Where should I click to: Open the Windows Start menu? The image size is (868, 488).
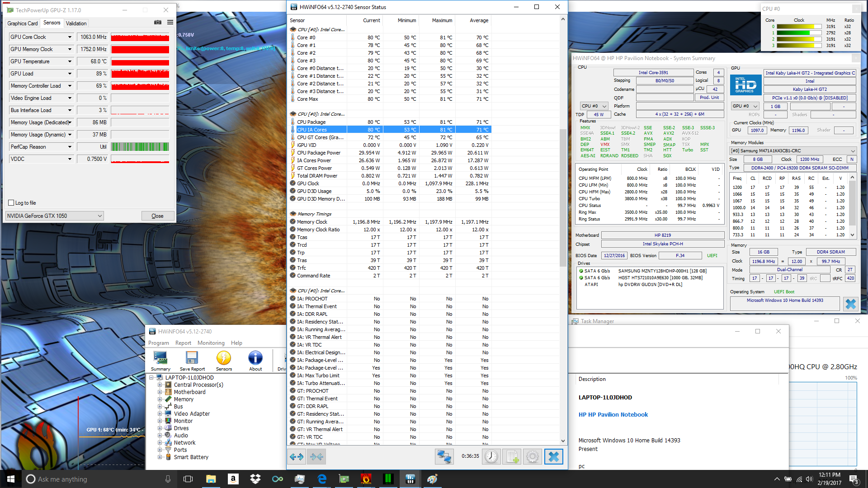click(11, 479)
